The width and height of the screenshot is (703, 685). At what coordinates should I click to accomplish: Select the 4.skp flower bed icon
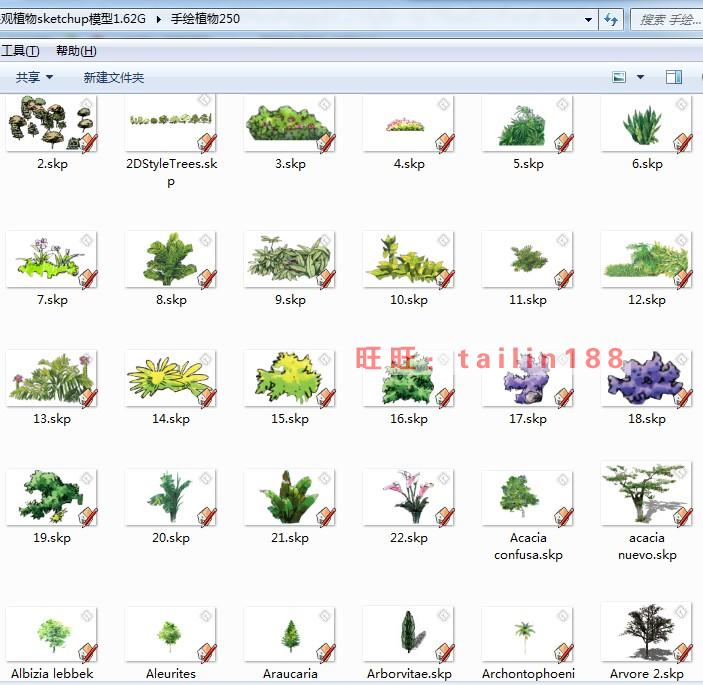point(408,123)
